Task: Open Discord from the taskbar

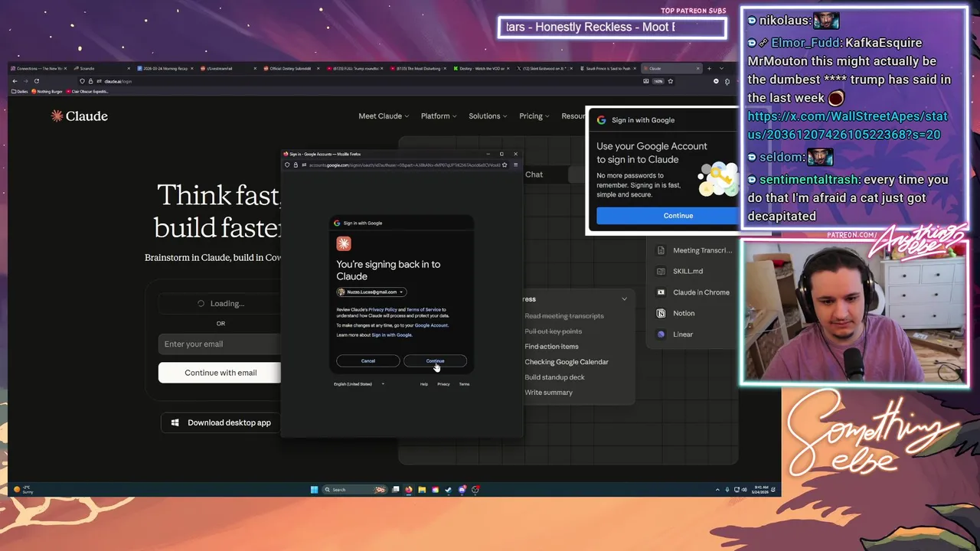Action: [x=462, y=490]
